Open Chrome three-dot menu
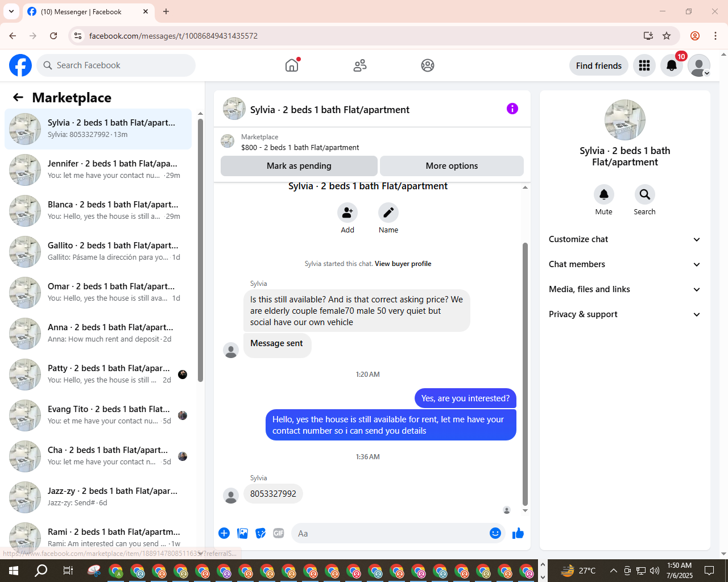Image resolution: width=728 pixels, height=582 pixels. coord(715,36)
